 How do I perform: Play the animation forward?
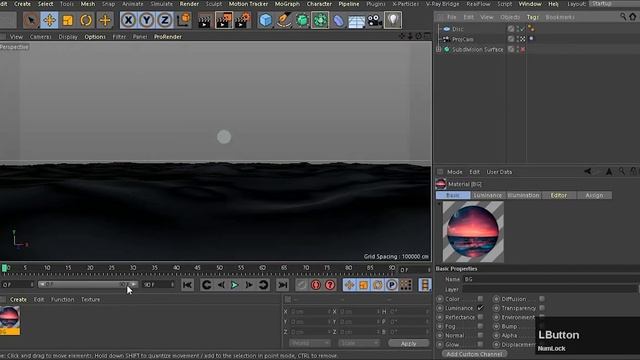tap(235, 285)
